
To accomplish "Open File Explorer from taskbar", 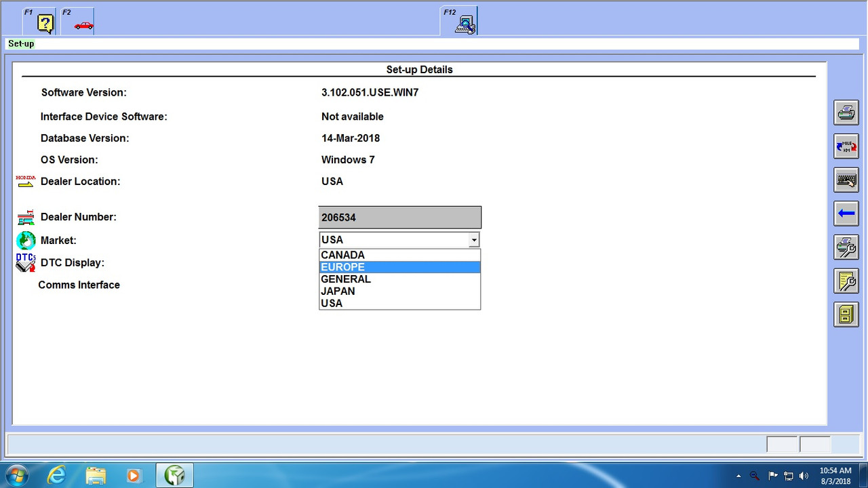I will pyautogui.click(x=96, y=476).
